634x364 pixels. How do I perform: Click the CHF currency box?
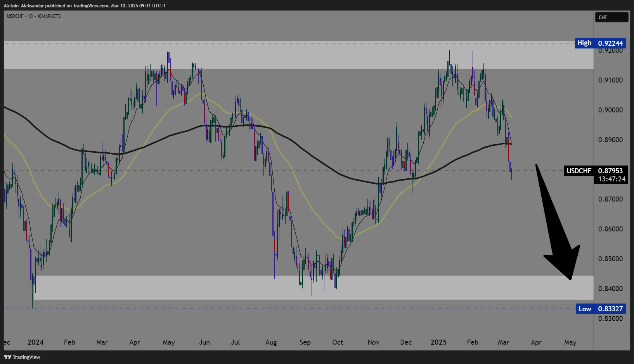coord(611,17)
